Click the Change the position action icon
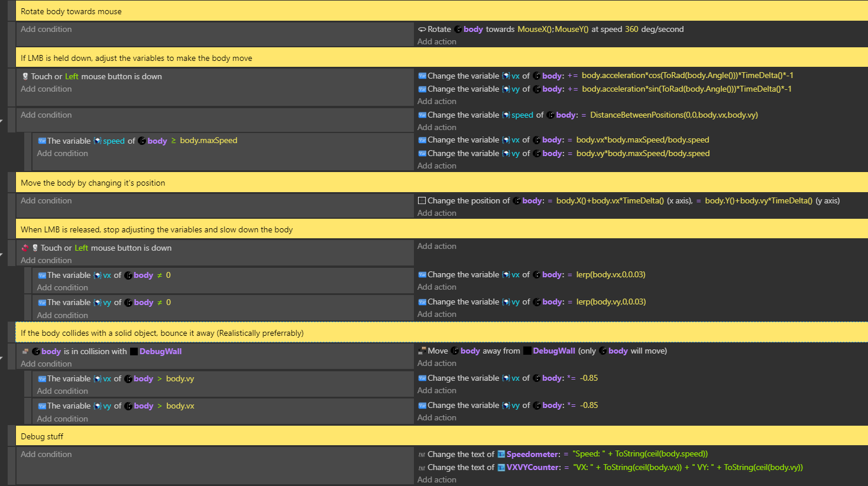This screenshot has width=868, height=486. coord(422,201)
